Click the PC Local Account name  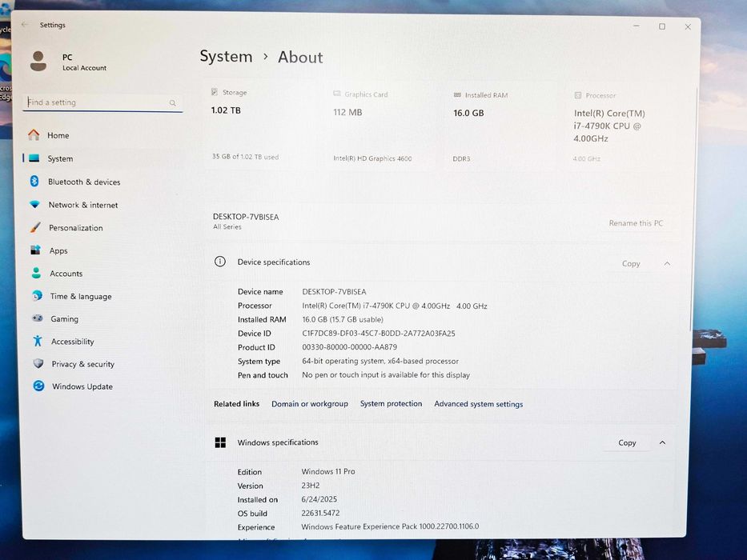point(84,62)
